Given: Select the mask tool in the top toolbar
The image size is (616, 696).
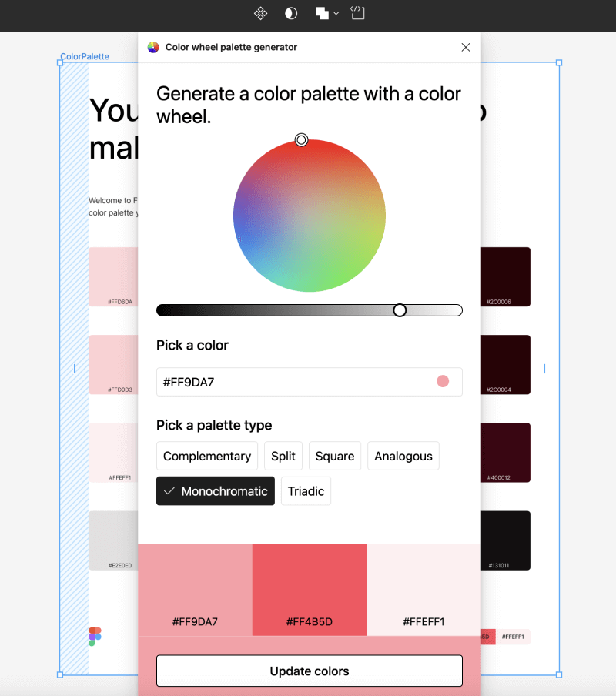Looking at the screenshot, I should [x=290, y=13].
